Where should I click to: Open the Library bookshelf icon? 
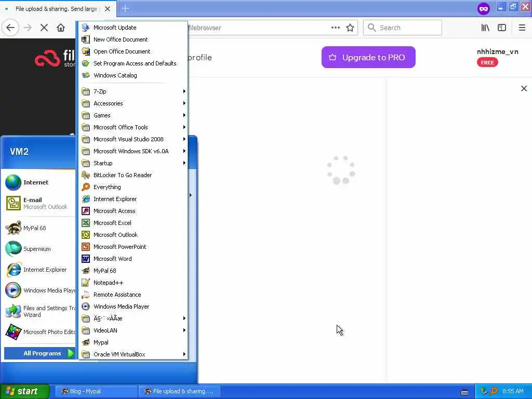pyautogui.click(x=485, y=28)
